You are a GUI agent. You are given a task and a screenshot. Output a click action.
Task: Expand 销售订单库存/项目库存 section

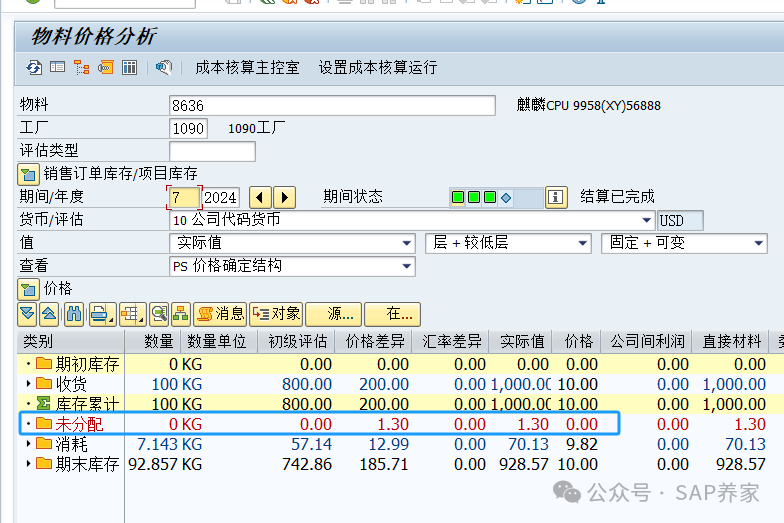tap(28, 174)
